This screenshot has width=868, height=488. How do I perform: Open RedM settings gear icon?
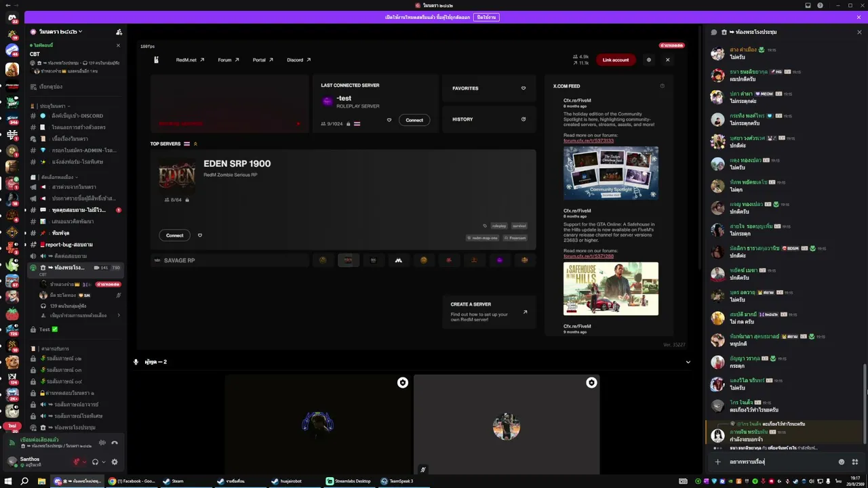point(648,60)
